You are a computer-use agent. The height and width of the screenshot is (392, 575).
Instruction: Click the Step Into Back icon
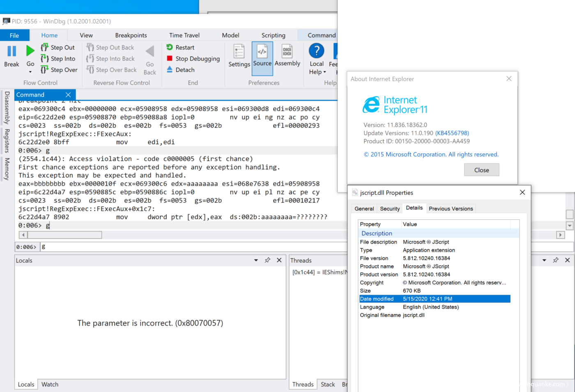[x=90, y=59]
